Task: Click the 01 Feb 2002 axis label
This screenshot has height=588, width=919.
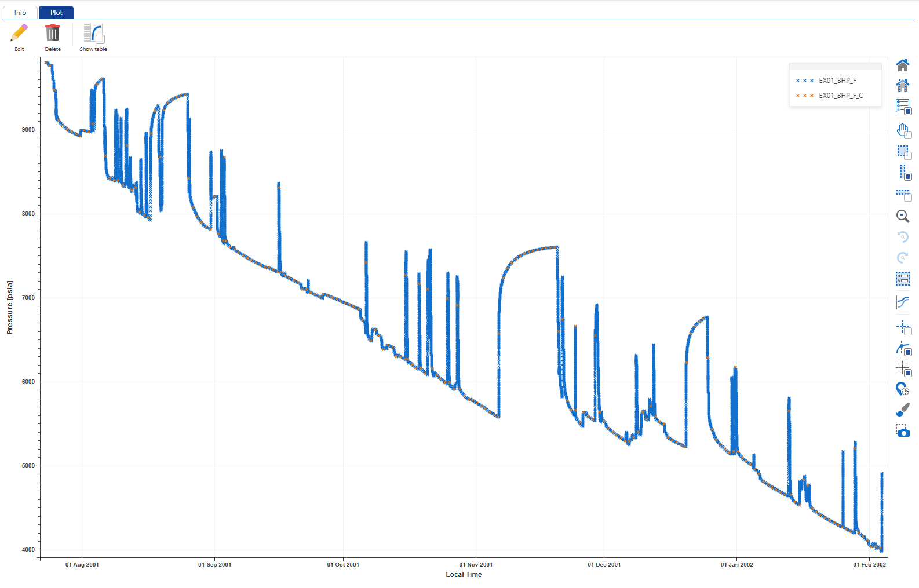Action: [869, 564]
